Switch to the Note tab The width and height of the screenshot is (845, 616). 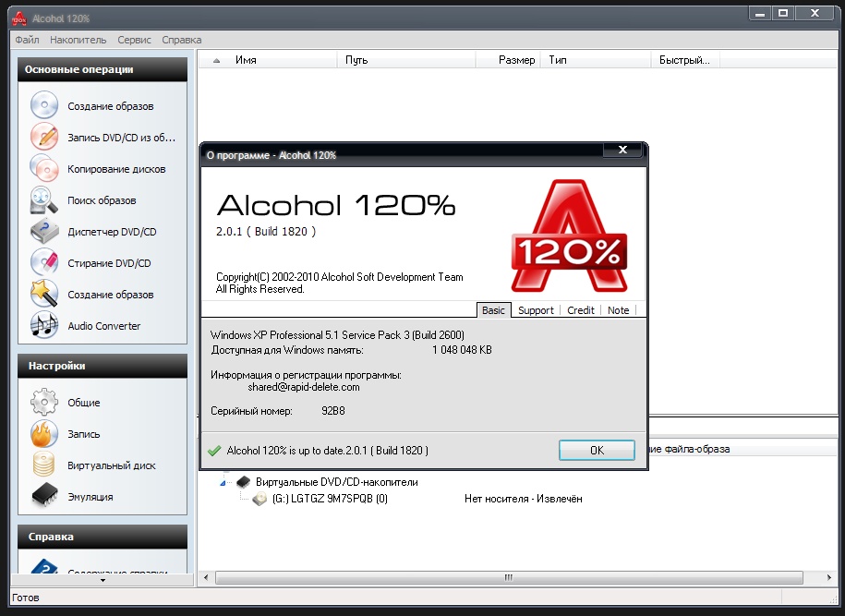(x=618, y=310)
